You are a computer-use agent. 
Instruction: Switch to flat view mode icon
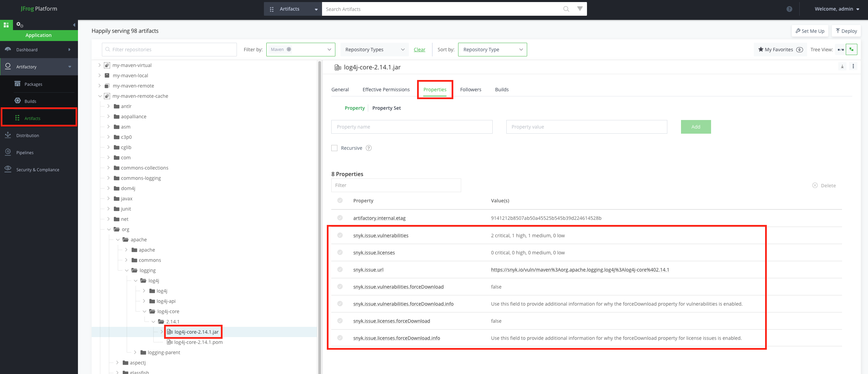tap(841, 50)
